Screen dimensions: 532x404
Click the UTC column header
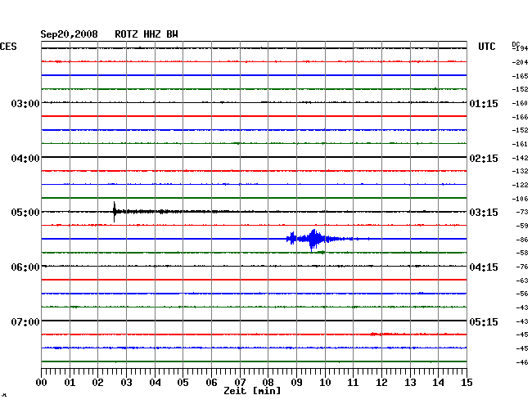tap(486, 47)
